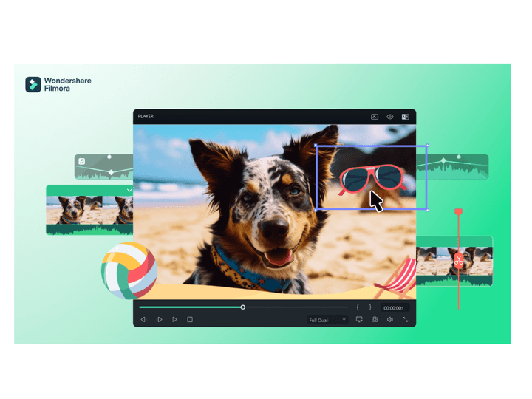Expand the chevron on left video clip

(x=129, y=191)
